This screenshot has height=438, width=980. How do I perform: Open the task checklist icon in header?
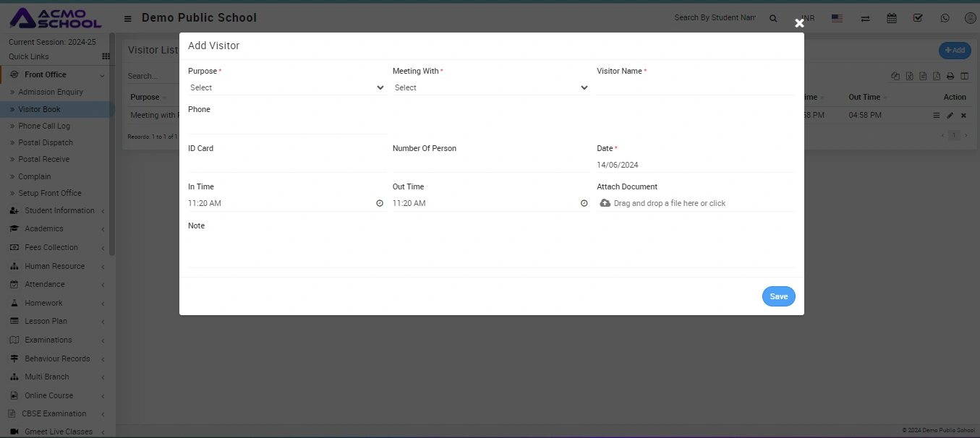[x=918, y=18]
